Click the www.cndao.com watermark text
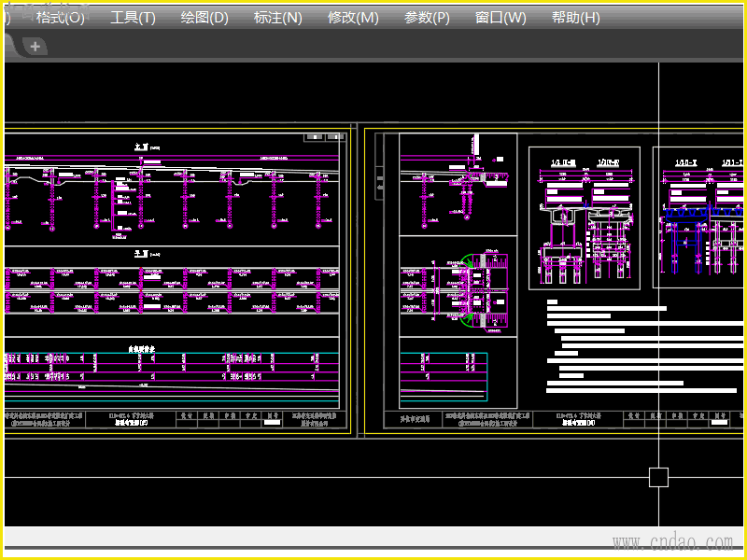747x560 pixels. click(x=671, y=541)
